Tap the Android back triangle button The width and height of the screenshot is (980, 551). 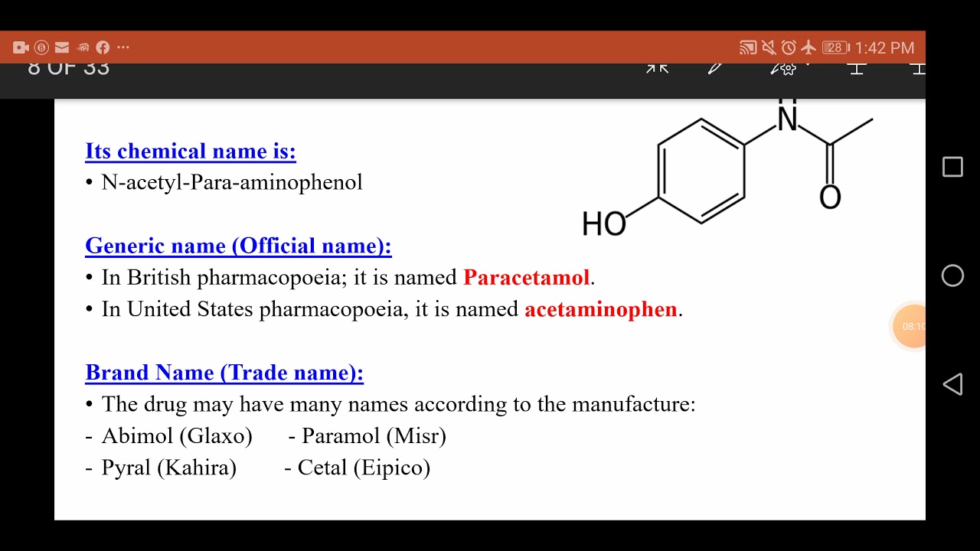point(952,384)
